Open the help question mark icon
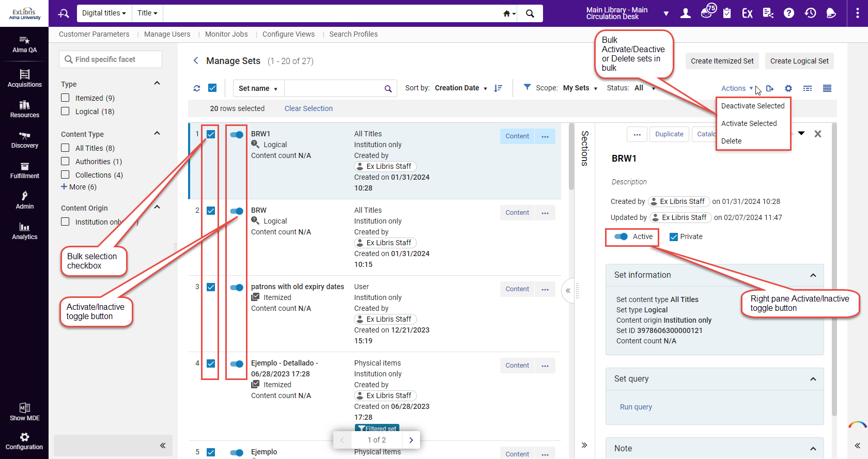868x459 pixels. click(x=789, y=13)
